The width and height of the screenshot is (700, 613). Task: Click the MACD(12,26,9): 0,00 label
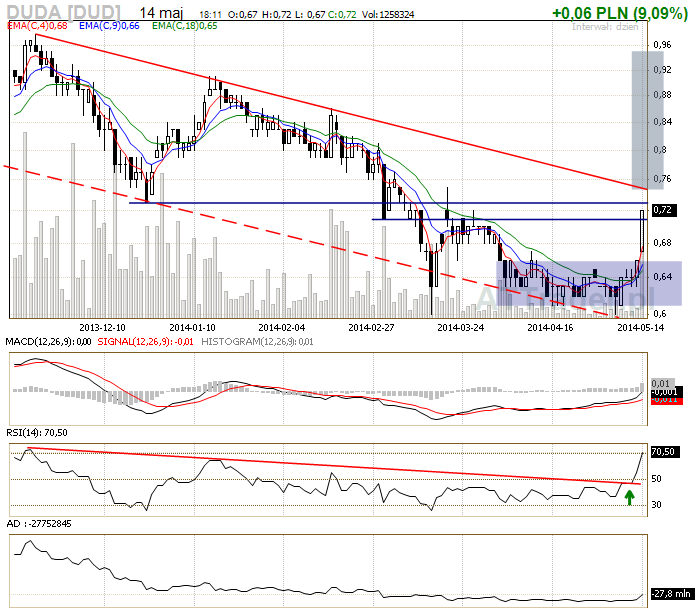tap(48, 342)
